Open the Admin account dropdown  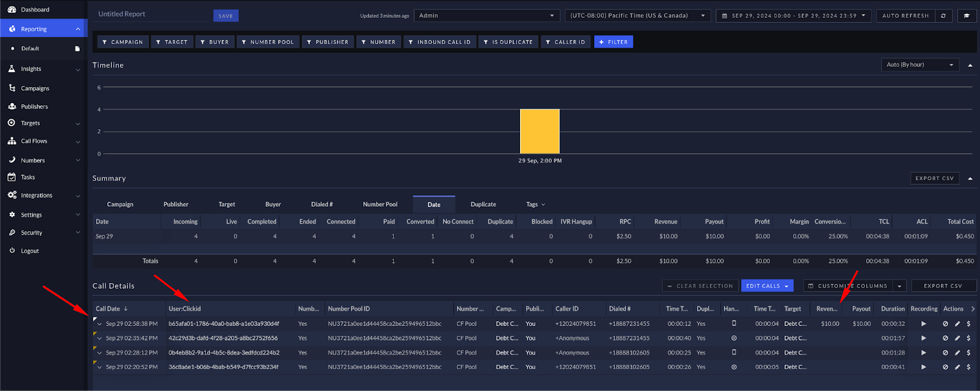[x=488, y=16]
